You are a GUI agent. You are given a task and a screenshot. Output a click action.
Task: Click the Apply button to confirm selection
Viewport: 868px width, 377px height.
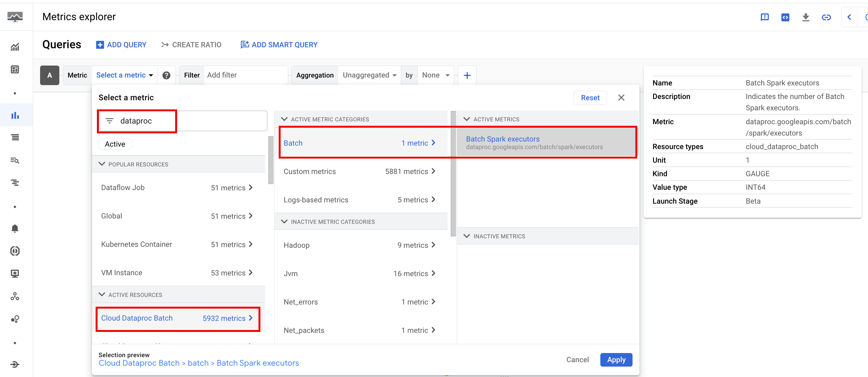[x=616, y=359]
